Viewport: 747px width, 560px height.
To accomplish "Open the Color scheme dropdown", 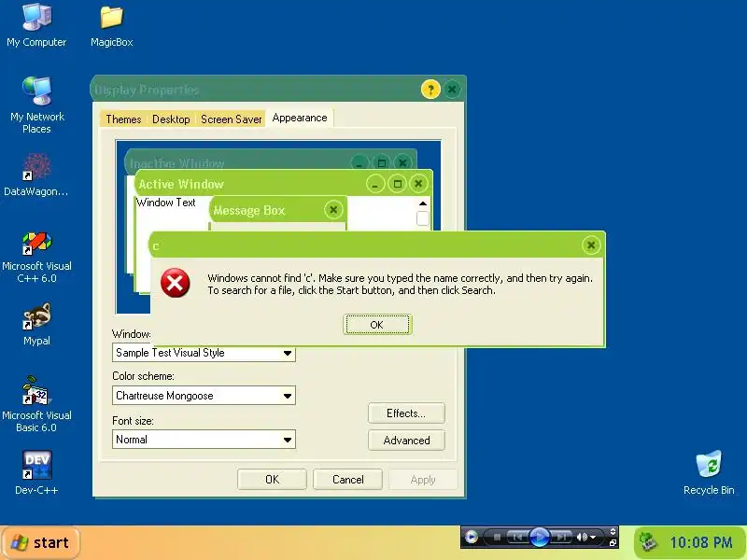I will 204,396.
